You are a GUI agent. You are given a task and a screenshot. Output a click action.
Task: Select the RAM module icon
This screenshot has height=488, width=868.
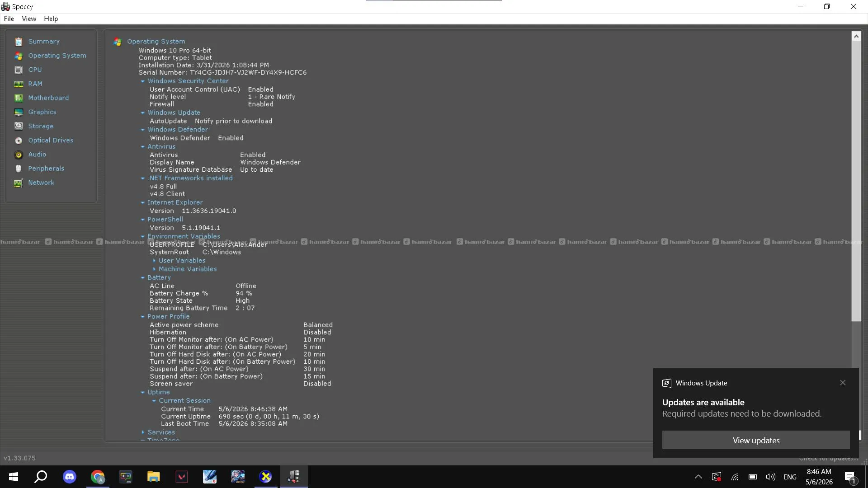coord(19,84)
